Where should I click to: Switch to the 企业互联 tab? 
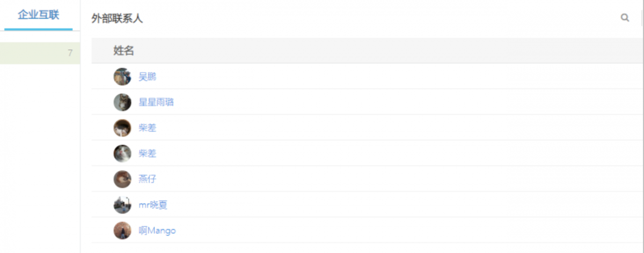point(38,15)
